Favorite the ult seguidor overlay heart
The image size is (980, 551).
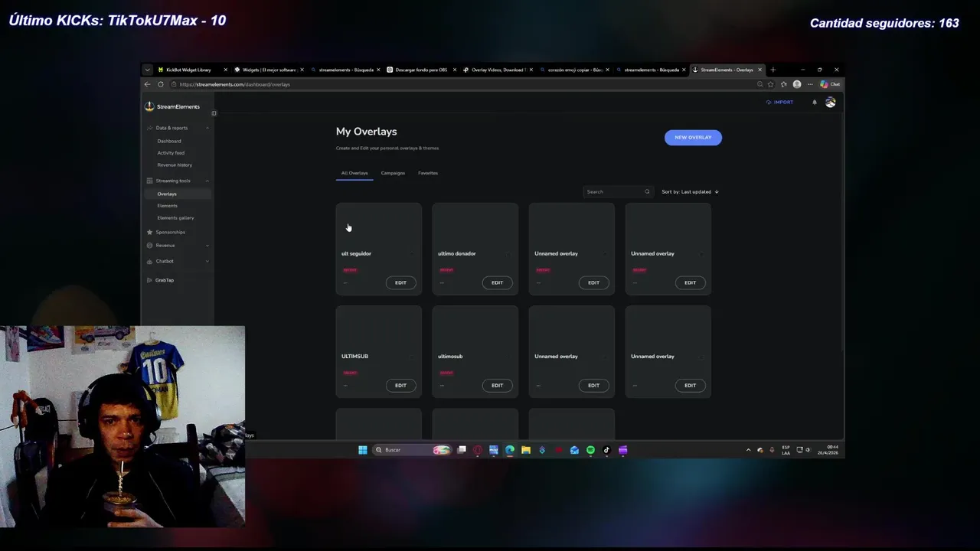[412, 253]
